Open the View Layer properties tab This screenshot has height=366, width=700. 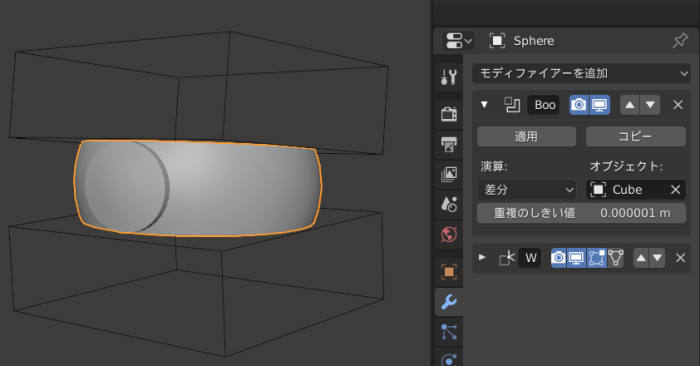pyautogui.click(x=449, y=174)
